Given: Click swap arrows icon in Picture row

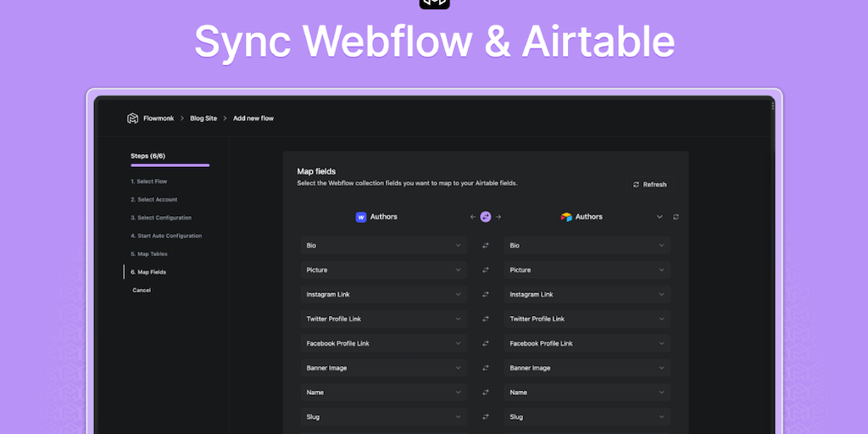Looking at the screenshot, I should point(486,270).
